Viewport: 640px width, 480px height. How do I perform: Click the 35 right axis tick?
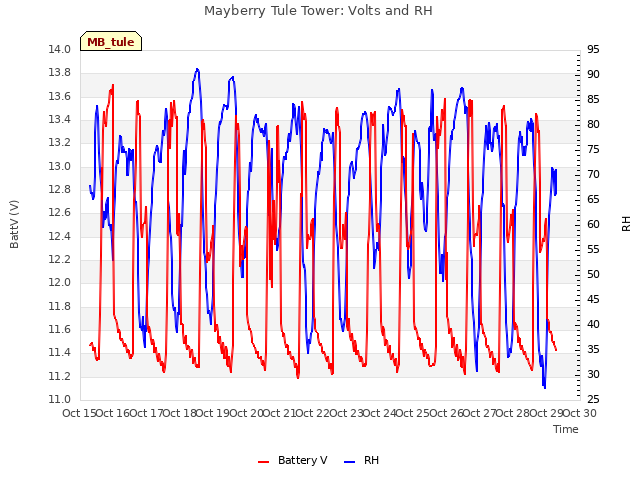click(593, 349)
